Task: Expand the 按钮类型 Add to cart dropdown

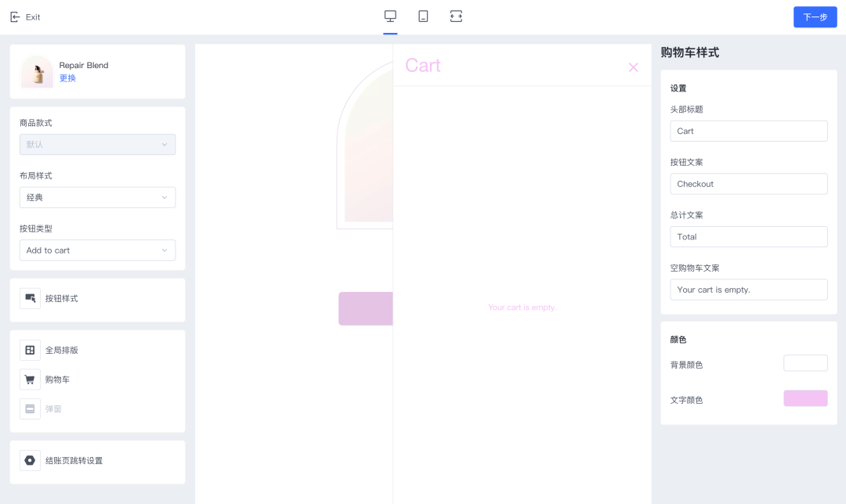Action: click(x=97, y=250)
